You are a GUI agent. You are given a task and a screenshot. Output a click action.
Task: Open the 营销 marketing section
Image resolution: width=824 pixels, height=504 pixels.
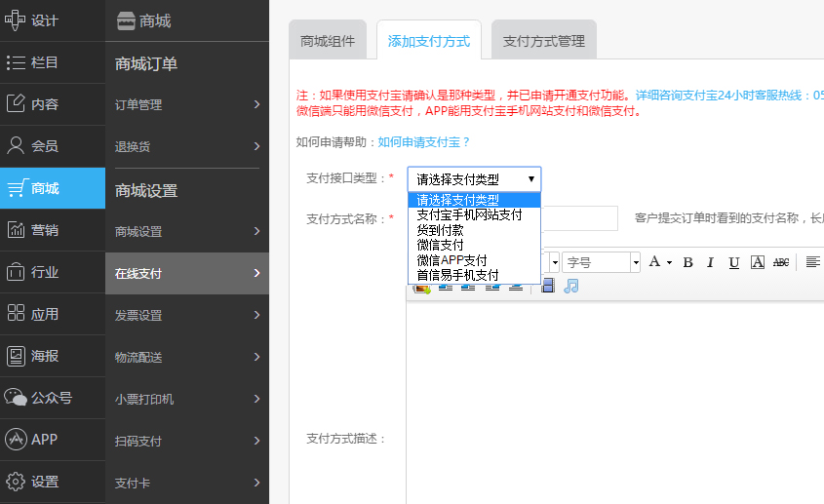(53, 230)
